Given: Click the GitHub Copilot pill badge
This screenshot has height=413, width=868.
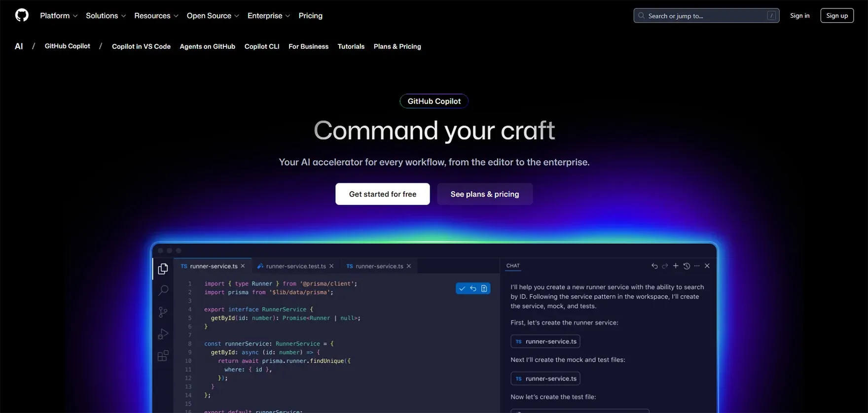Looking at the screenshot, I should pos(434,101).
